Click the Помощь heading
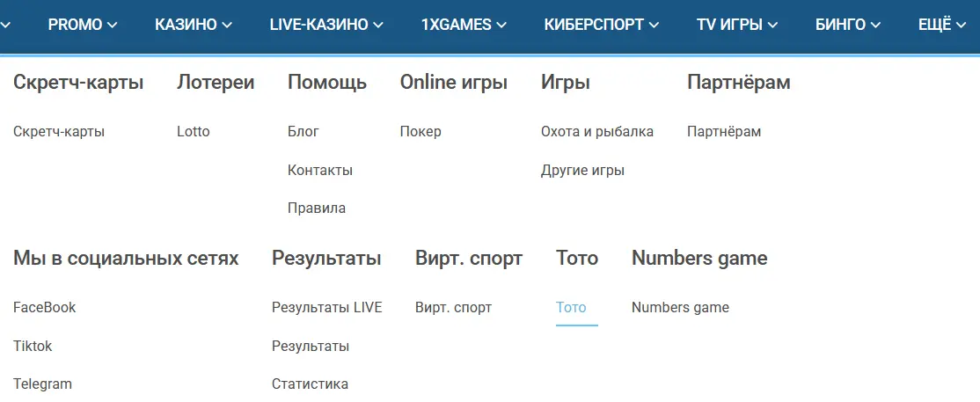 tap(327, 83)
